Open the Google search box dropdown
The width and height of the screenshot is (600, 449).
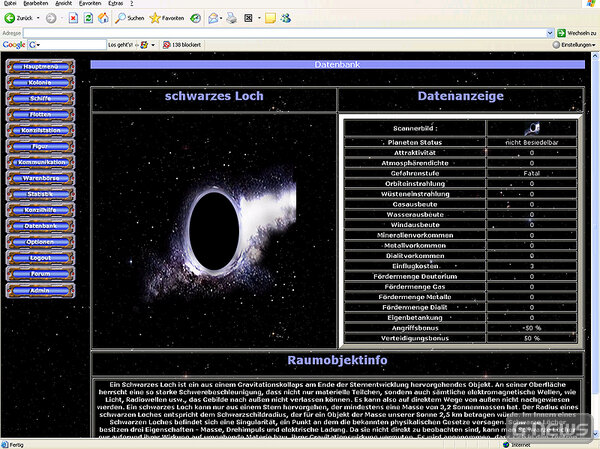tap(38, 45)
